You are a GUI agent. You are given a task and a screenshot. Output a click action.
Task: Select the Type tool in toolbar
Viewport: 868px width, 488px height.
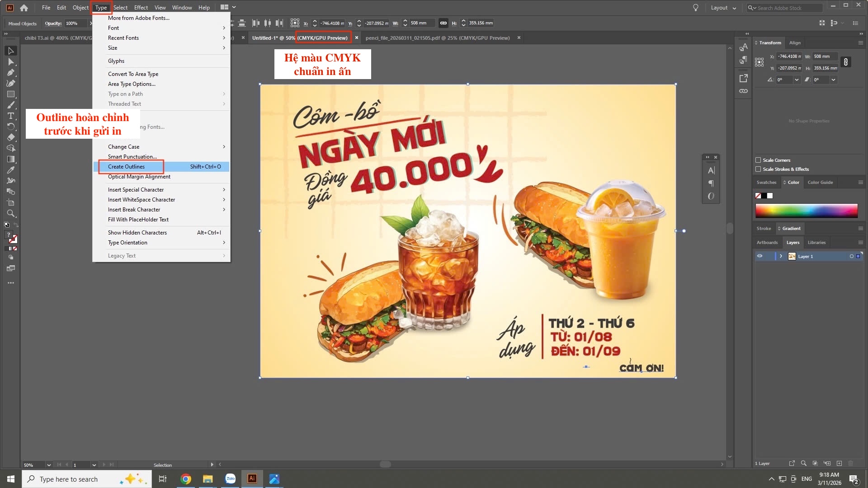(x=11, y=116)
